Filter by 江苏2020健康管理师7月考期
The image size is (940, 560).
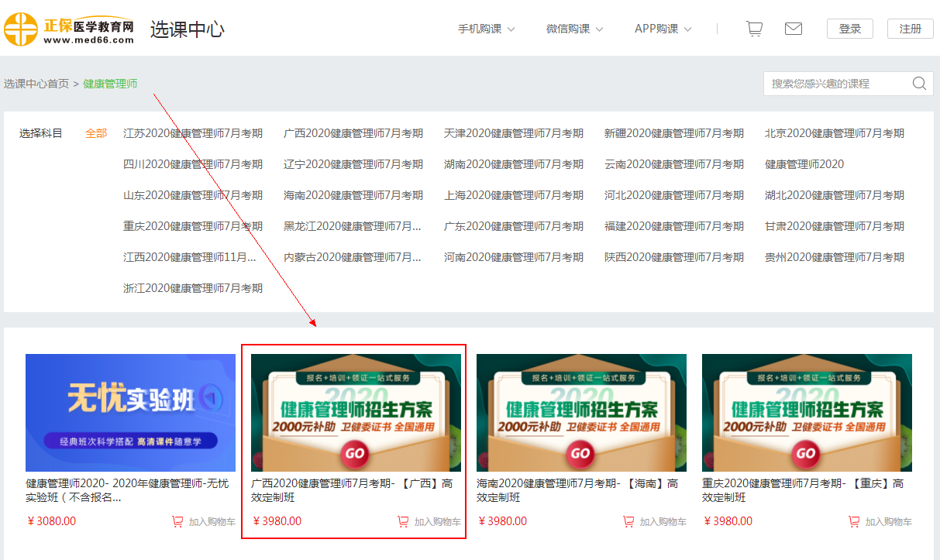(193, 133)
